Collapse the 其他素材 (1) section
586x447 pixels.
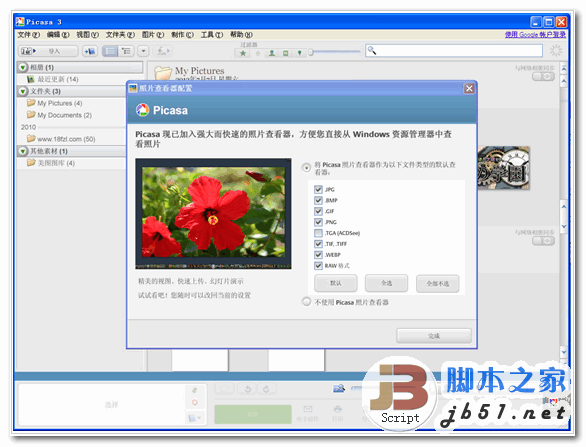coord(23,151)
